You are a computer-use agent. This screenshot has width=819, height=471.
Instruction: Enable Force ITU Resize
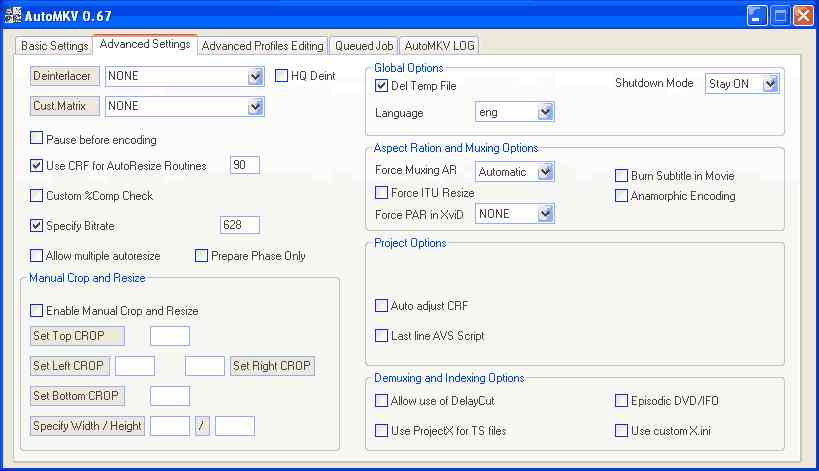[381, 193]
